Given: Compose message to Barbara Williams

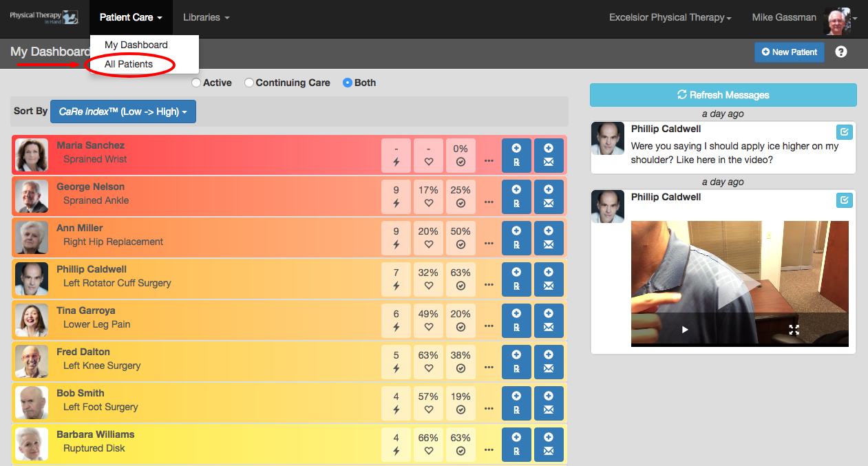Looking at the screenshot, I should tap(549, 444).
